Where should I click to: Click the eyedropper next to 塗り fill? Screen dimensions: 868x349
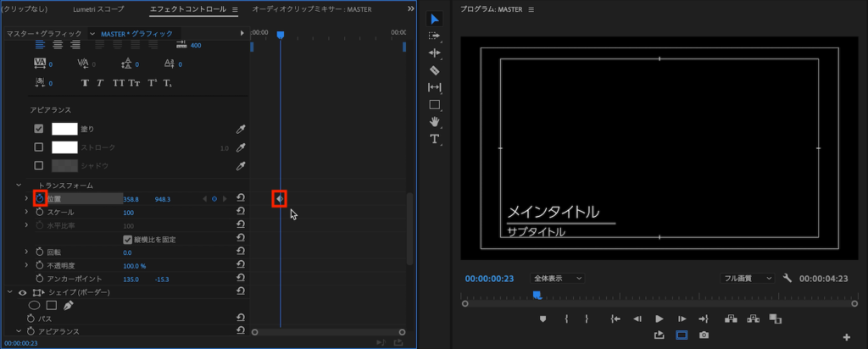(x=242, y=129)
